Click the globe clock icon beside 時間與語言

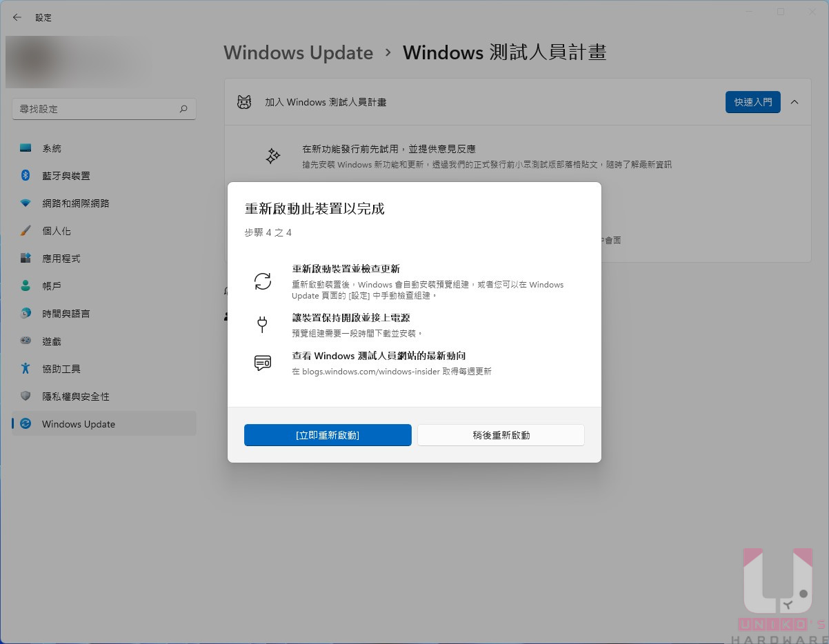26,314
